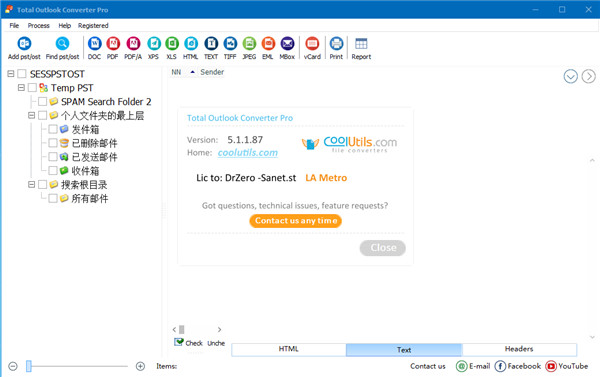The height and width of the screenshot is (377, 600).
Task: Enable SPAM Search Folder 2 checkbox
Action: point(42,101)
